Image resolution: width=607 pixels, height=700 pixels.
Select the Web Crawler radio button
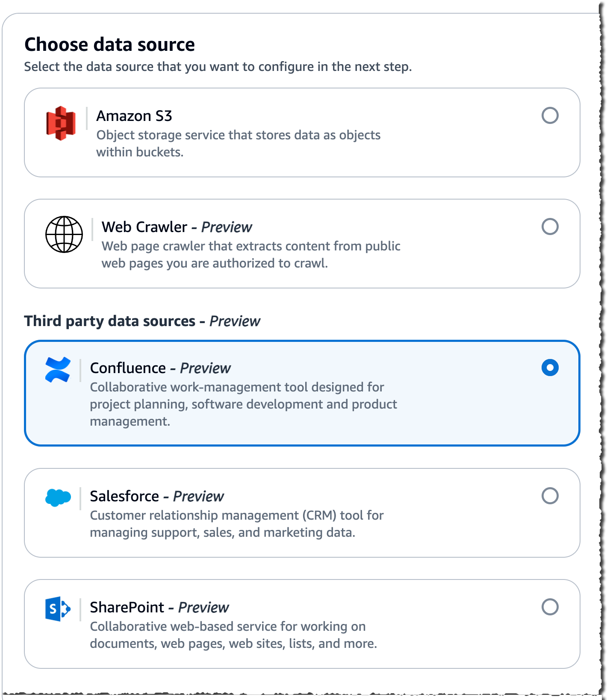tap(550, 226)
